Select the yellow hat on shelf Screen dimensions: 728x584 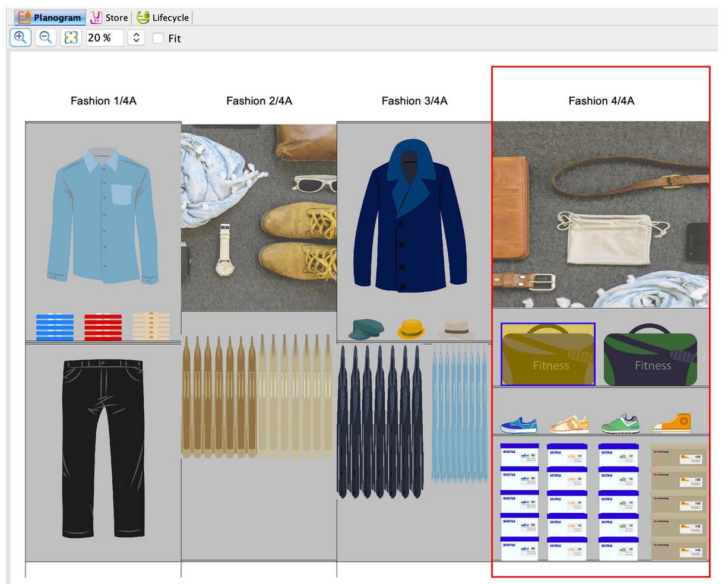tap(411, 328)
